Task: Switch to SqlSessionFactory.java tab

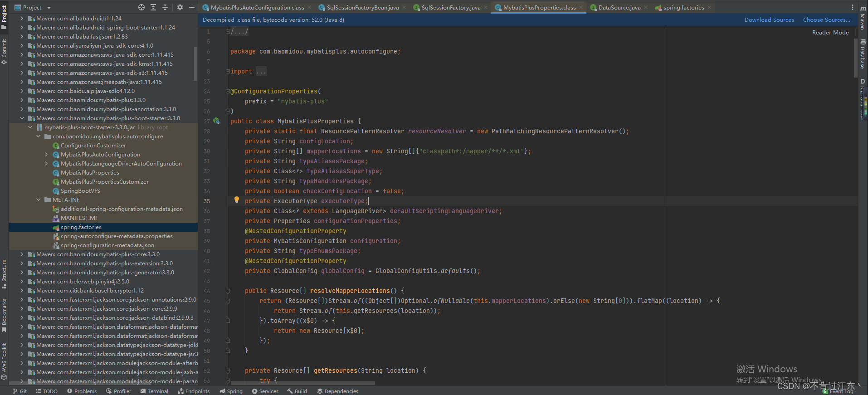Action: 451,7
